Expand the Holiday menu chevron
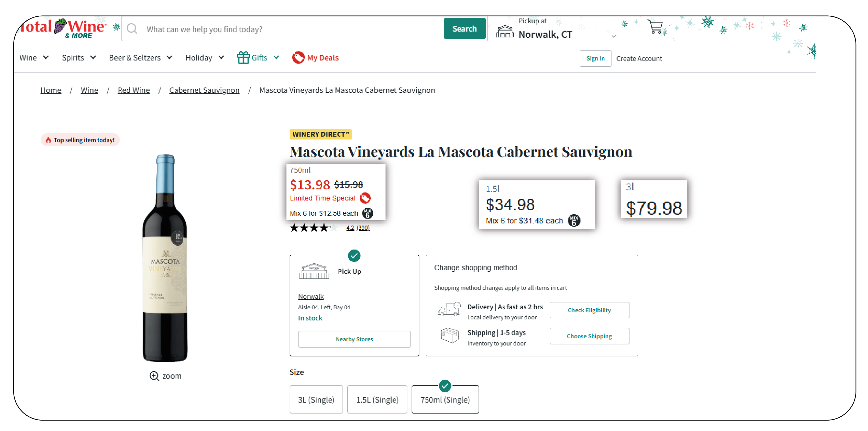 (x=221, y=58)
